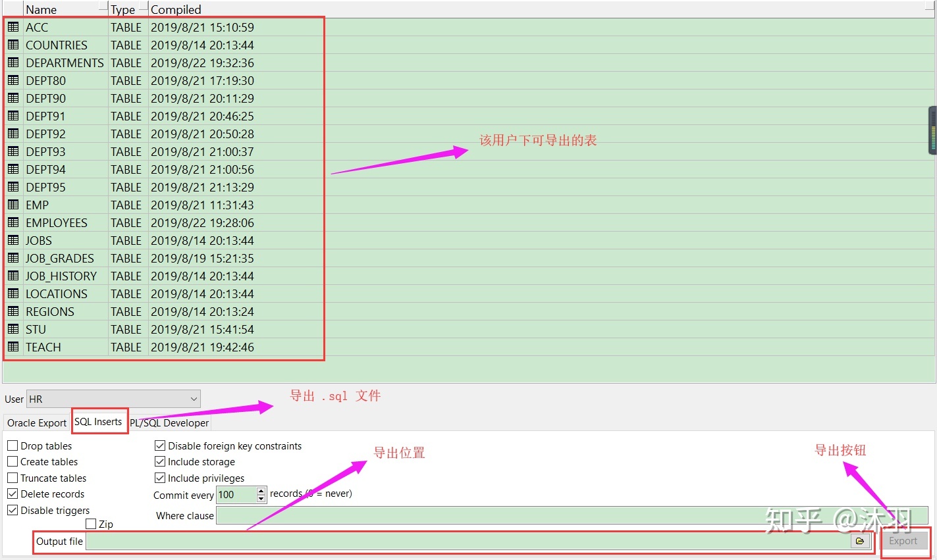Click the table icon for STU
This screenshot has width=937, height=560.
point(13,329)
